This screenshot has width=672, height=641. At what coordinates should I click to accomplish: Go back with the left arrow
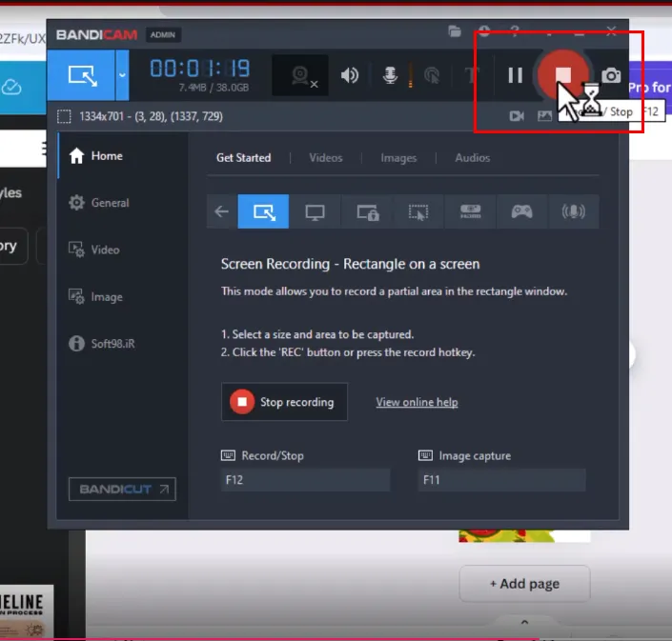tap(221, 211)
